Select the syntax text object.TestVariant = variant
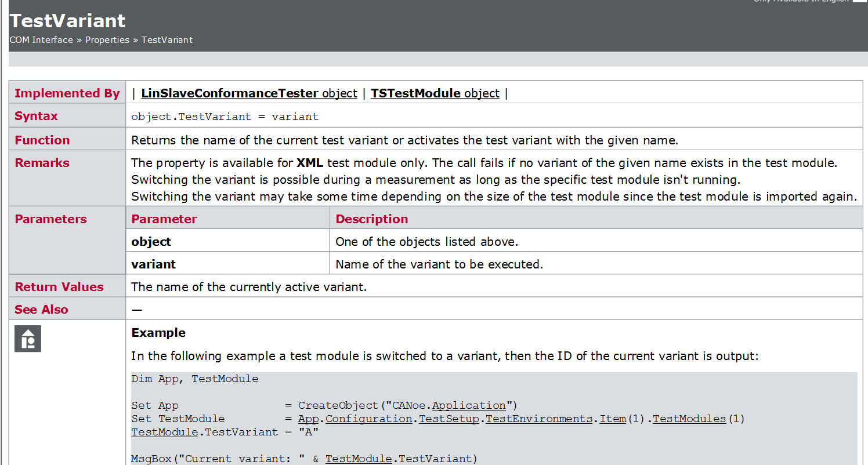 [225, 117]
